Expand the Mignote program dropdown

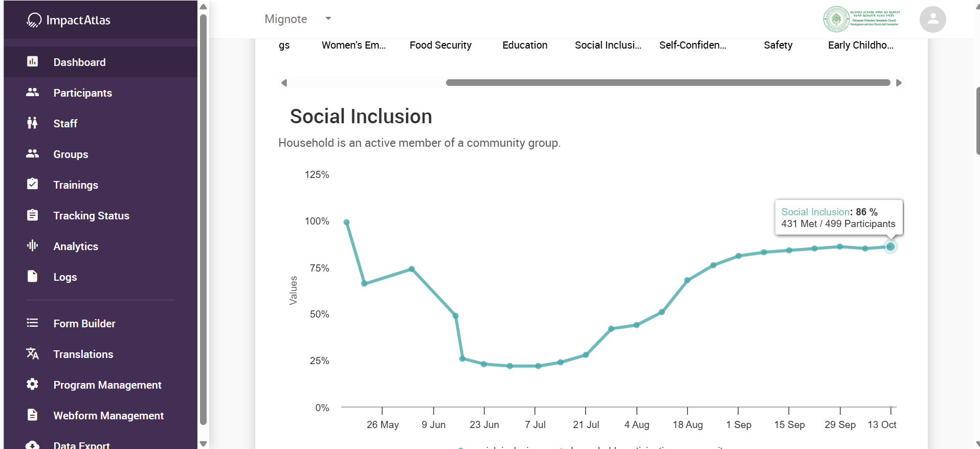point(328,19)
